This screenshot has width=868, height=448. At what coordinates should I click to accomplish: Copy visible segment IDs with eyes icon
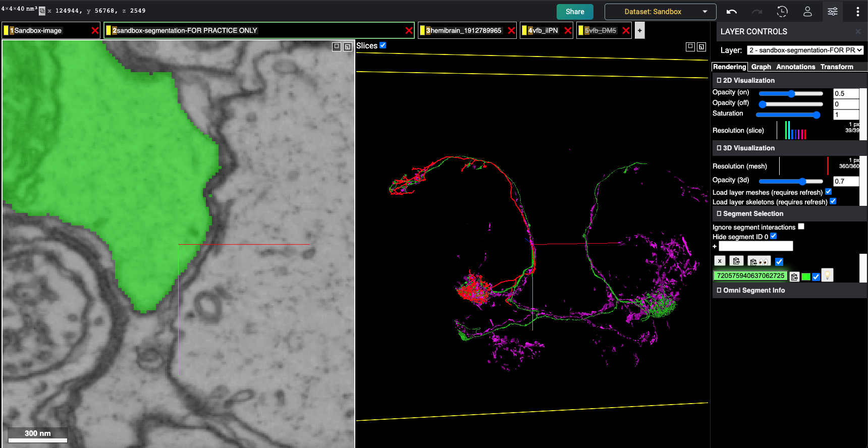(759, 261)
